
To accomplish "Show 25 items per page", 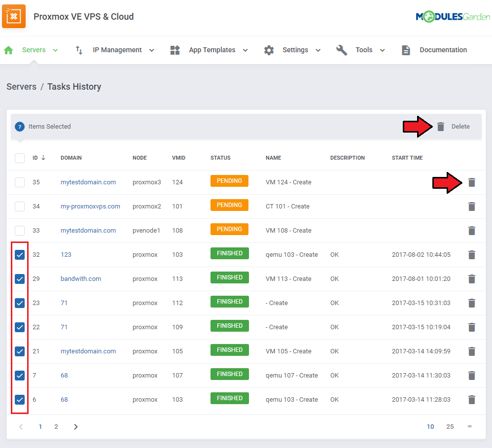I will (450, 427).
